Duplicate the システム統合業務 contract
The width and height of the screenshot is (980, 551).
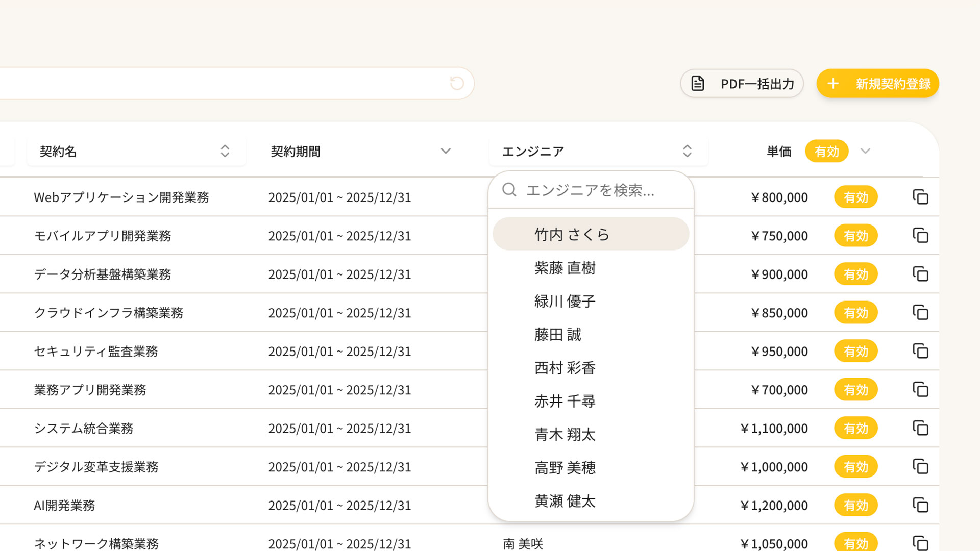click(x=920, y=428)
